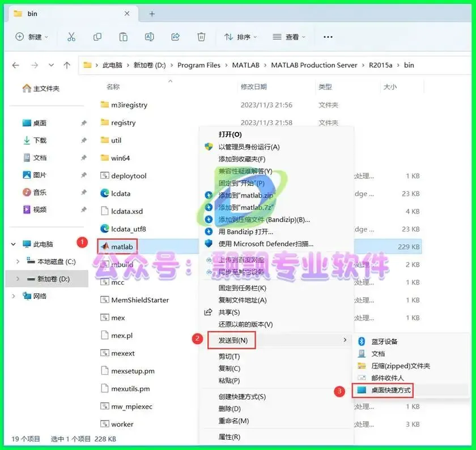The width and height of the screenshot is (476, 450).
Task: Click the Cut scissors icon in toolbar
Action: pyautogui.click(x=71, y=37)
